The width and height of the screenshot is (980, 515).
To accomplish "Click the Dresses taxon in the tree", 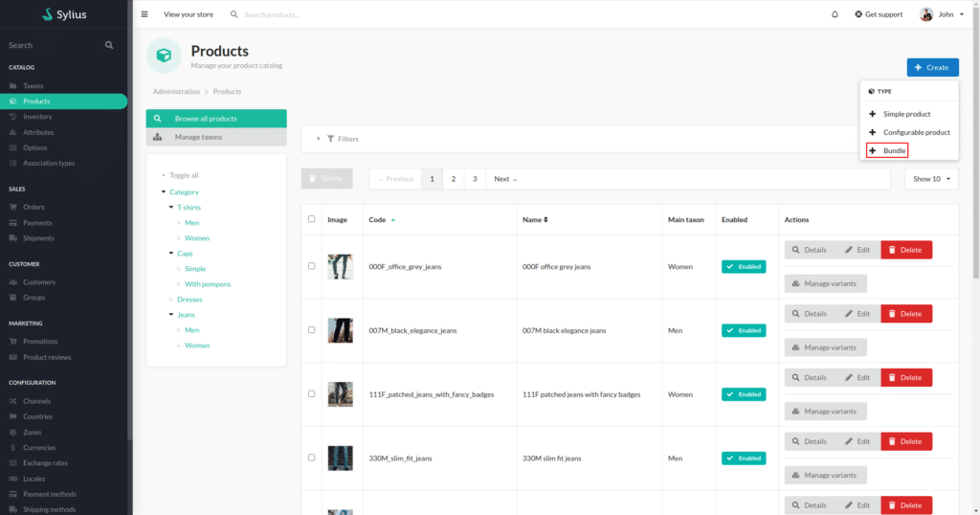I will pos(189,300).
